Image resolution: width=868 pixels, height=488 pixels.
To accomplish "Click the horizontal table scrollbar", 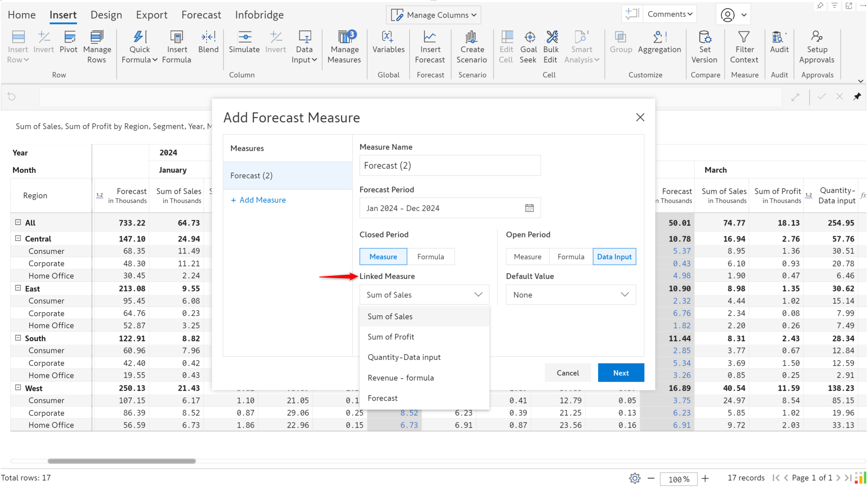I will pyautogui.click(x=121, y=461).
